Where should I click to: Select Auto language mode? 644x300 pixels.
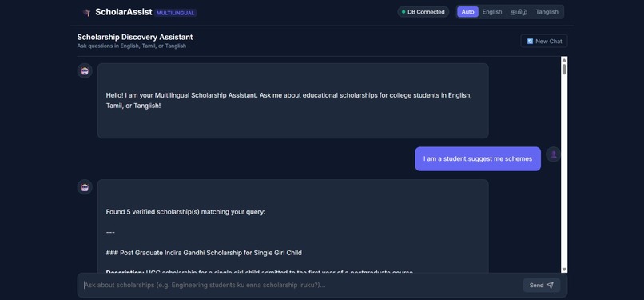click(467, 12)
